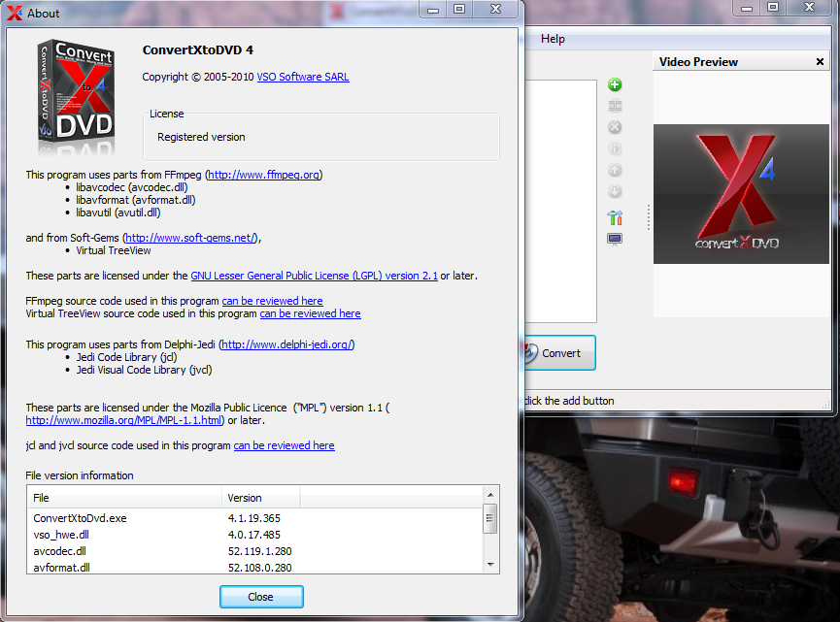Click the red X icon in About title bar
The image size is (840, 622).
pos(15,13)
